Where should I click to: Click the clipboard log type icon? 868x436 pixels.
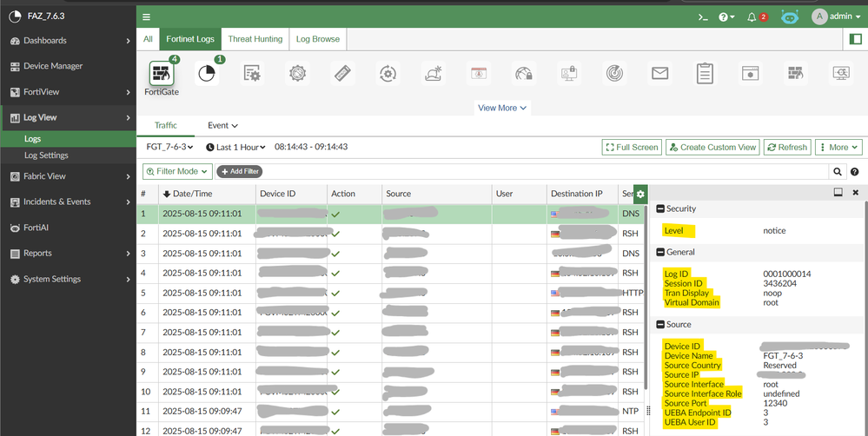coord(705,74)
